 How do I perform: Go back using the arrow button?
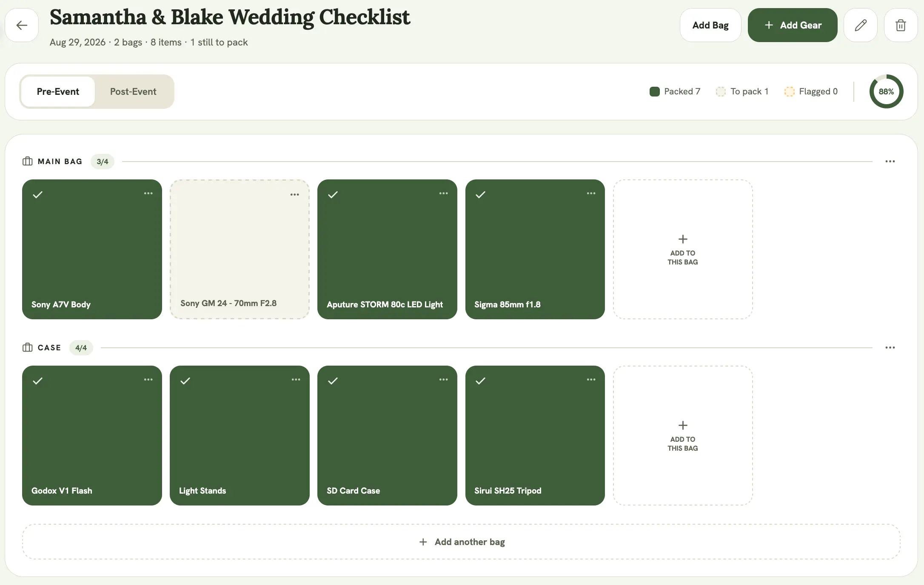pos(22,25)
